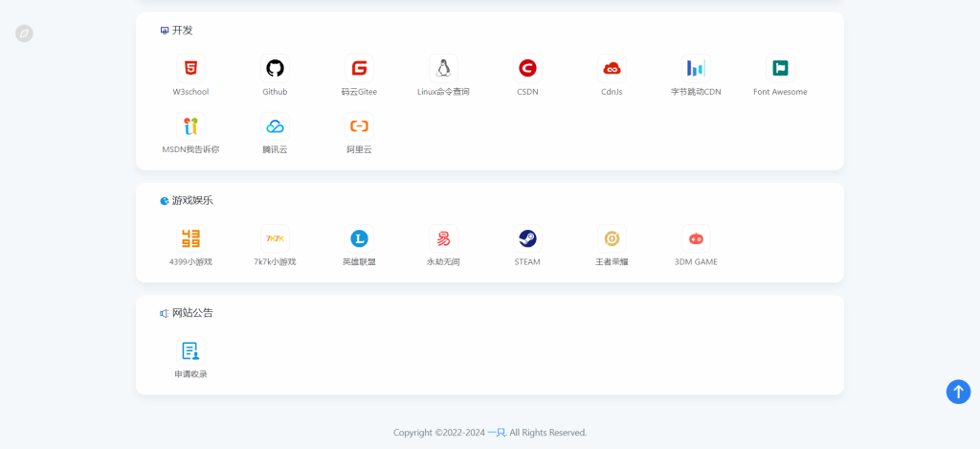Click the 永劫无间 icon
The height and width of the screenshot is (449, 980).
point(443,238)
